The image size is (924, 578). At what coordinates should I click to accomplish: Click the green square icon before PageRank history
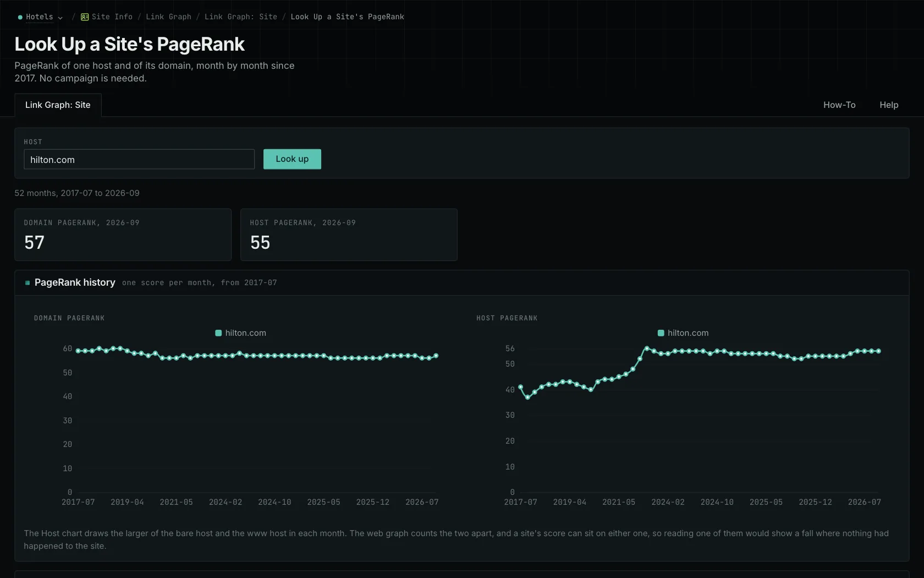tap(28, 283)
